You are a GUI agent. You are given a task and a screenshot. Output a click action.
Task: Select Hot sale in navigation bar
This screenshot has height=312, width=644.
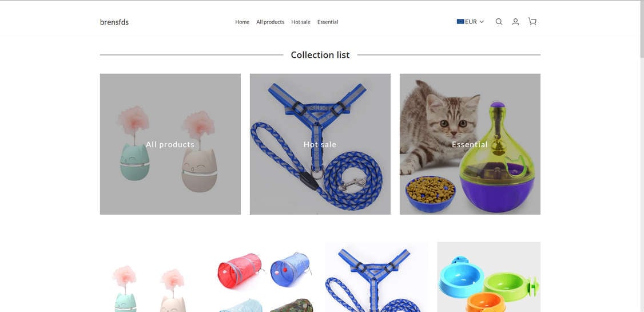pyautogui.click(x=301, y=22)
